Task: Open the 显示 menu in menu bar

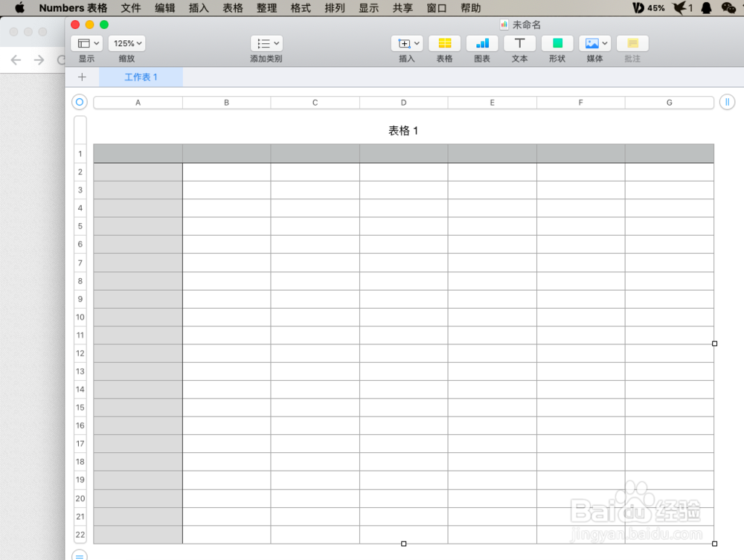Action: [369, 7]
